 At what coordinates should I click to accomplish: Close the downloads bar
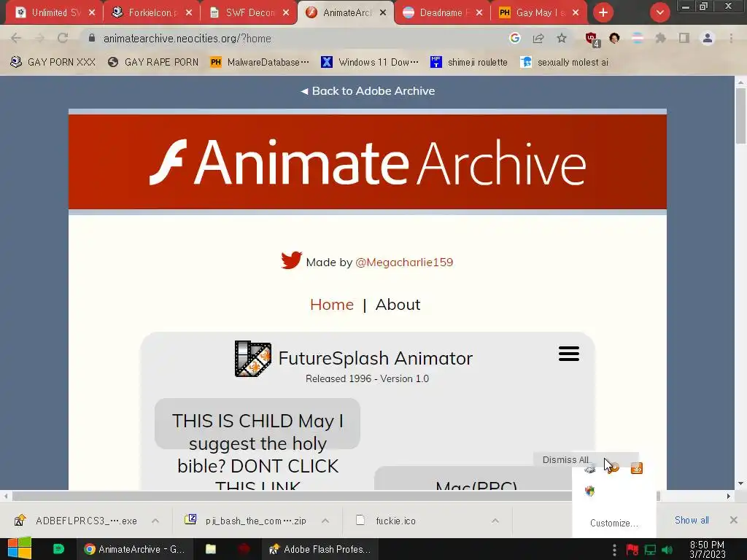point(734,520)
